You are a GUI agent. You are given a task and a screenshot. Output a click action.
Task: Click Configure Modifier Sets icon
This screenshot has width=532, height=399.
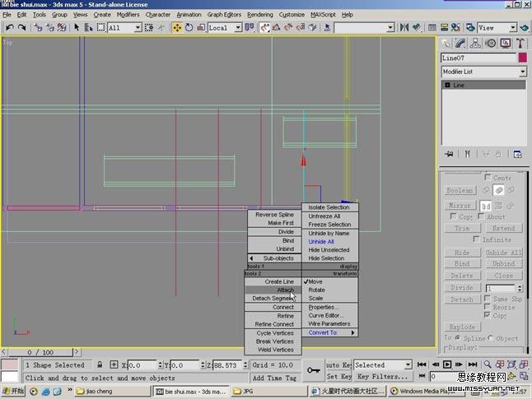(518, 154)
